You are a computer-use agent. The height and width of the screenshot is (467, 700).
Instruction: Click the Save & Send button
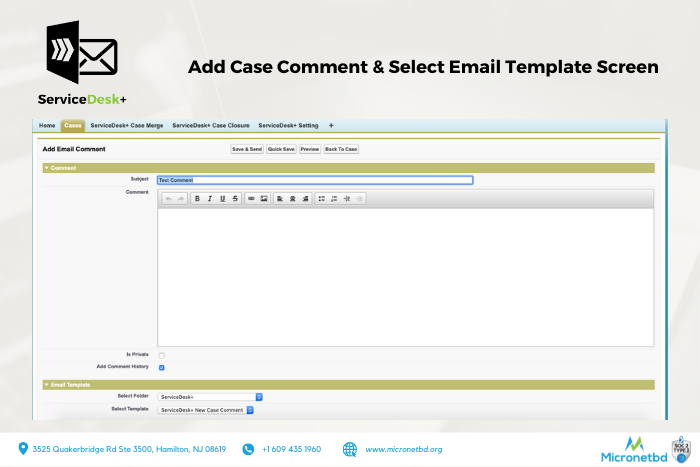(x=246, y=149)
